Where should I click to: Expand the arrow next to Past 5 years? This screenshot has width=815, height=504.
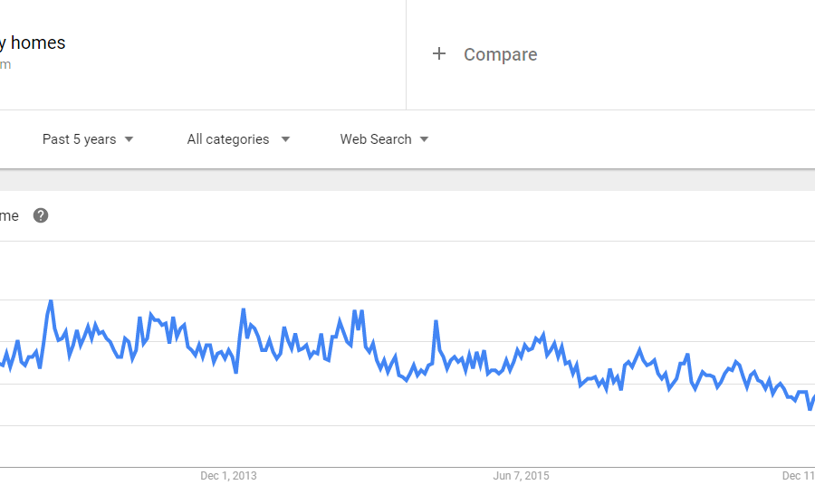click(x=129, y=139)
